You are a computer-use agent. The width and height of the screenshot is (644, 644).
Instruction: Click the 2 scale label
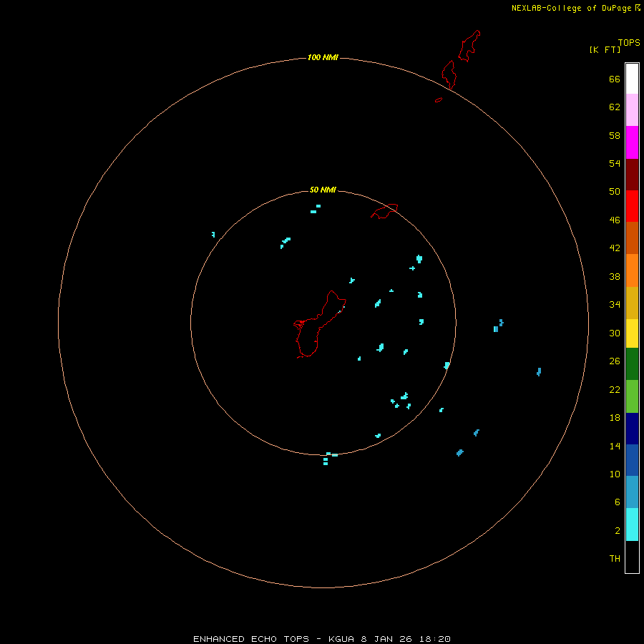click(617, 530)
